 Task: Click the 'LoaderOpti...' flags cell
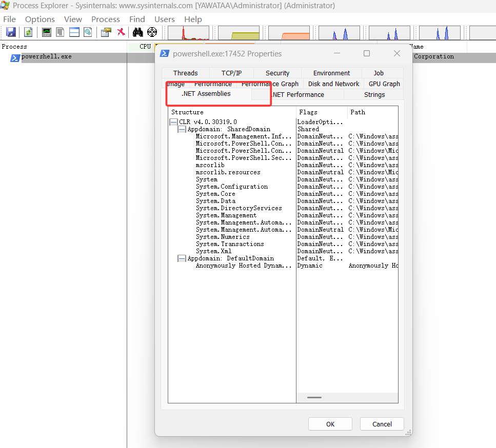[320, 122]
